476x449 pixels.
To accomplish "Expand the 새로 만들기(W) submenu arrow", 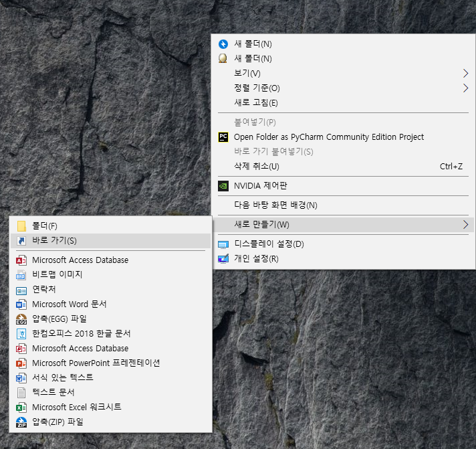I will [465, 225].
